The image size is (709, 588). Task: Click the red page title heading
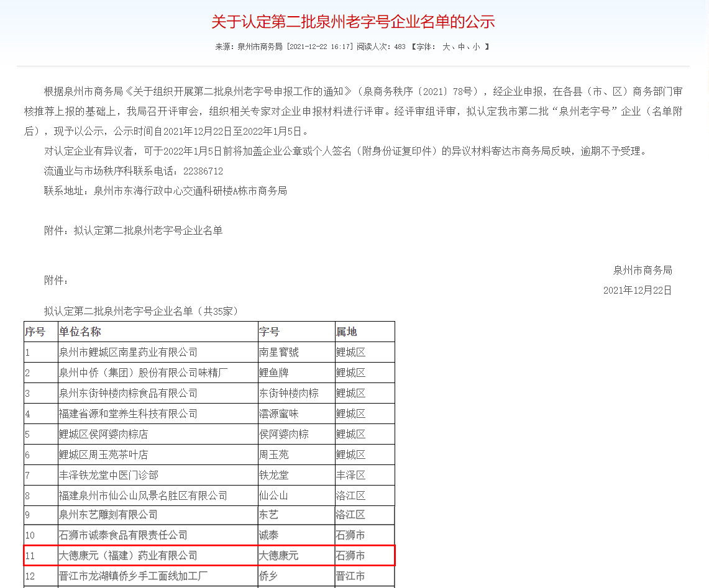click(353, 22)
